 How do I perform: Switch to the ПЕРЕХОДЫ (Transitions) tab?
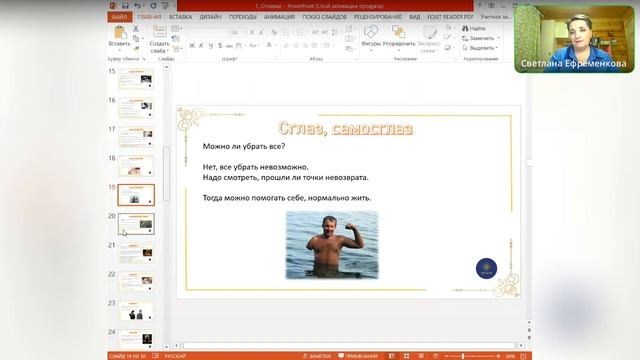[x=242, y=17]
